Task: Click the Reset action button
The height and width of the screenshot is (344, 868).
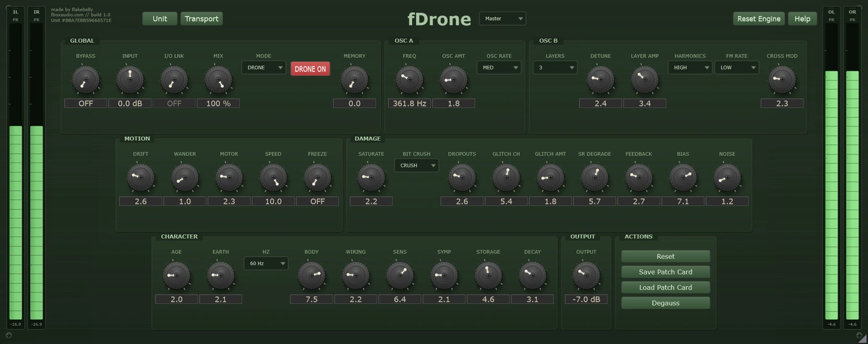Action: click(665, 256)
